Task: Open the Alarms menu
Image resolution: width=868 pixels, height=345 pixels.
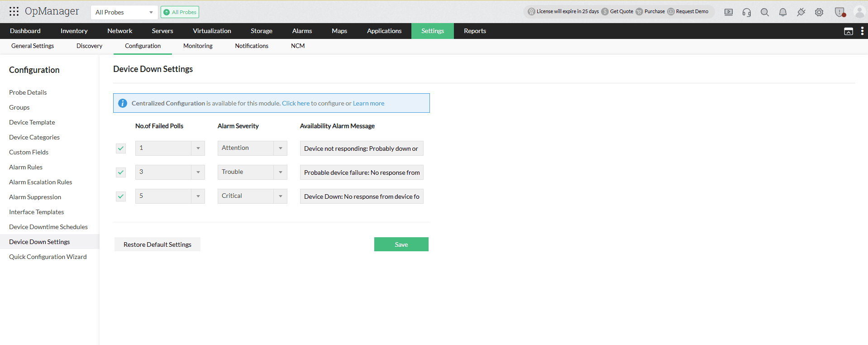Action: tap(302, 31)
